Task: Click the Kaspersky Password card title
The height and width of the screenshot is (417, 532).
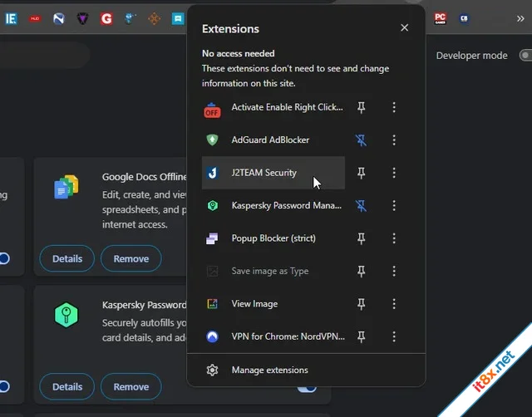Action: [144, 305]
